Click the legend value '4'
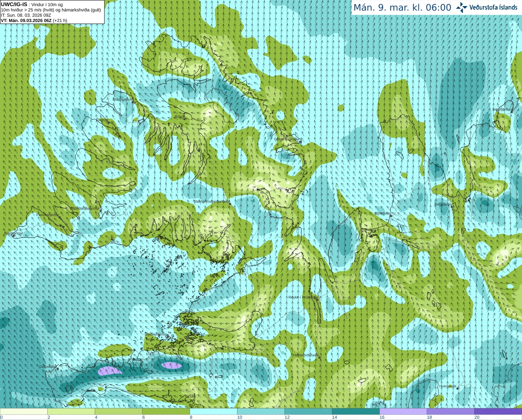 (x=96, y=417)
